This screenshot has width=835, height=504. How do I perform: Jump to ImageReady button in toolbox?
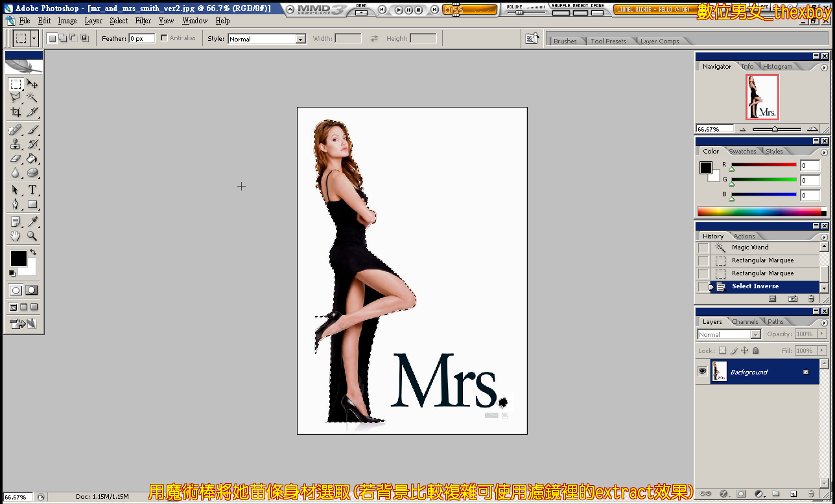pyautogui.click(x=23, y=323)
